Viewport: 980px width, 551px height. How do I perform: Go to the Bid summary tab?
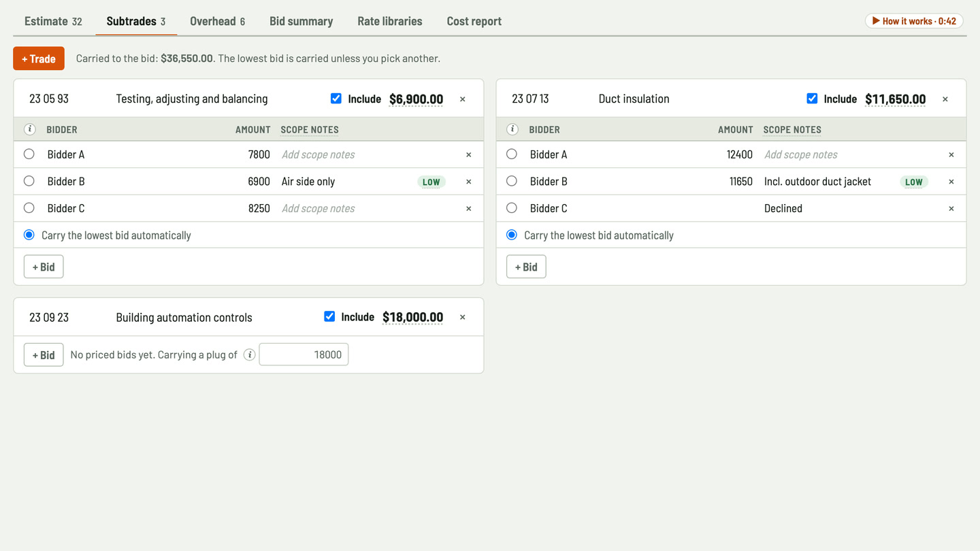[301, 21]
